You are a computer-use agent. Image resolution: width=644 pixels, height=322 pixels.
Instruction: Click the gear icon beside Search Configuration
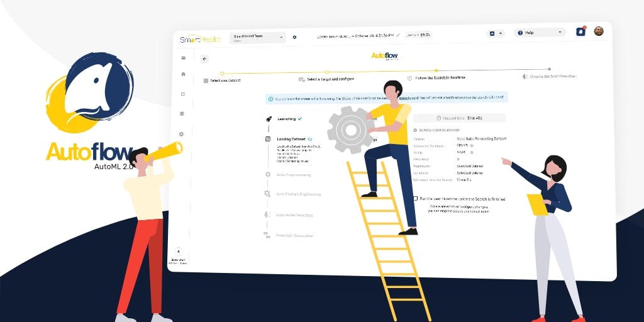tap(415, 130)
